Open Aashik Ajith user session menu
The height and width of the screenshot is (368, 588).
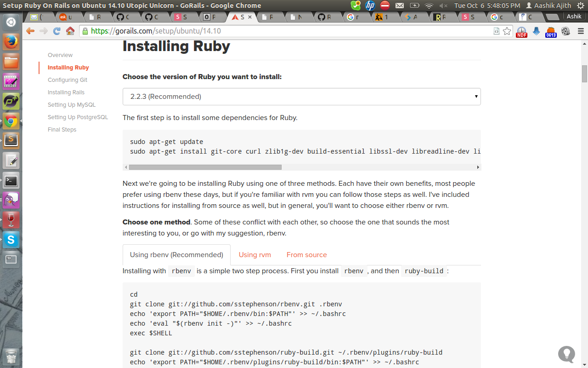click(x=548, y=6)
